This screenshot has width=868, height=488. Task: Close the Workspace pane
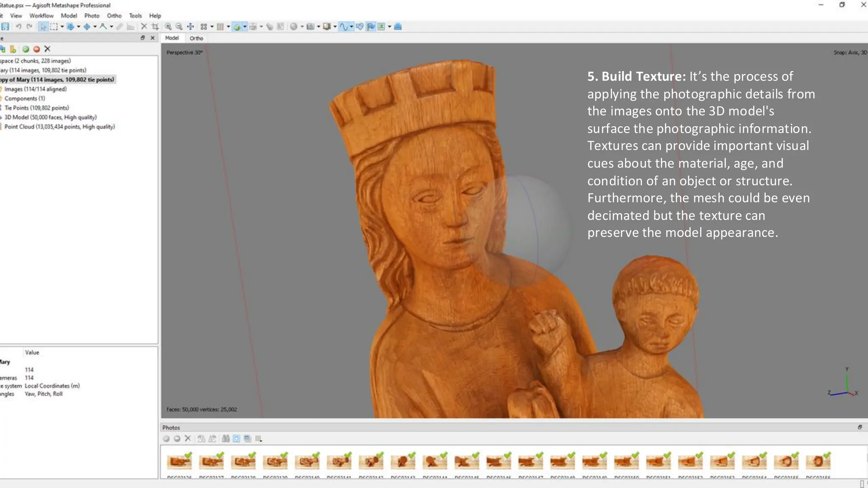click(x=153, y=38)
